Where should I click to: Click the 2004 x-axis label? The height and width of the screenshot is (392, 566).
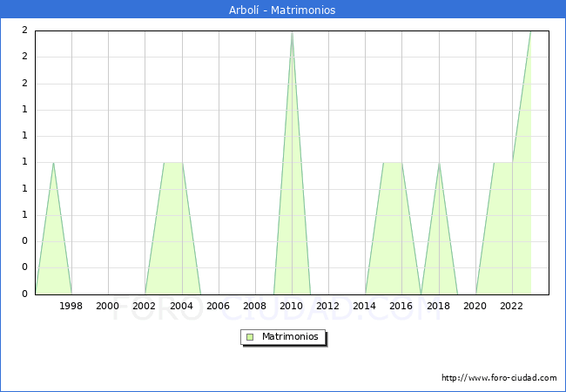pos(181,306)
